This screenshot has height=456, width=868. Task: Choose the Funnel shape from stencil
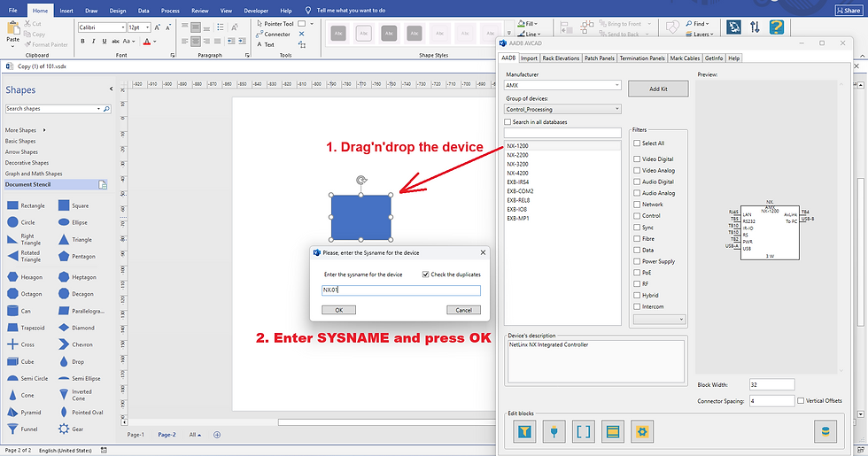pos(23,429)
